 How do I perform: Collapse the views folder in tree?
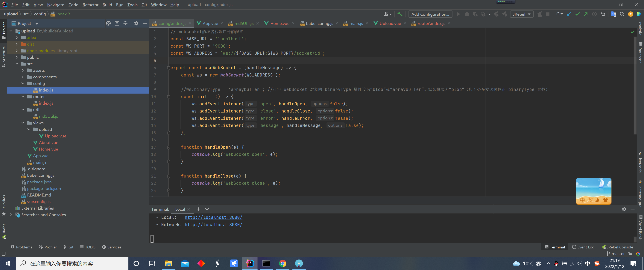23,123
